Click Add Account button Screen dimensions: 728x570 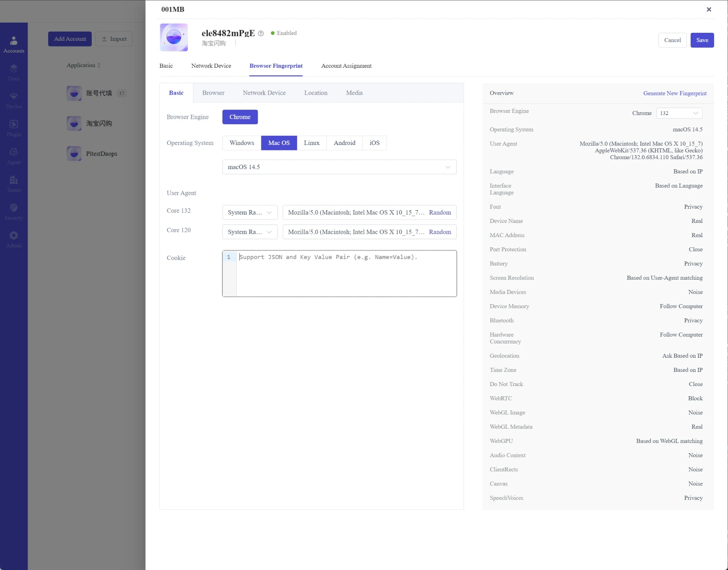point(70,39)
